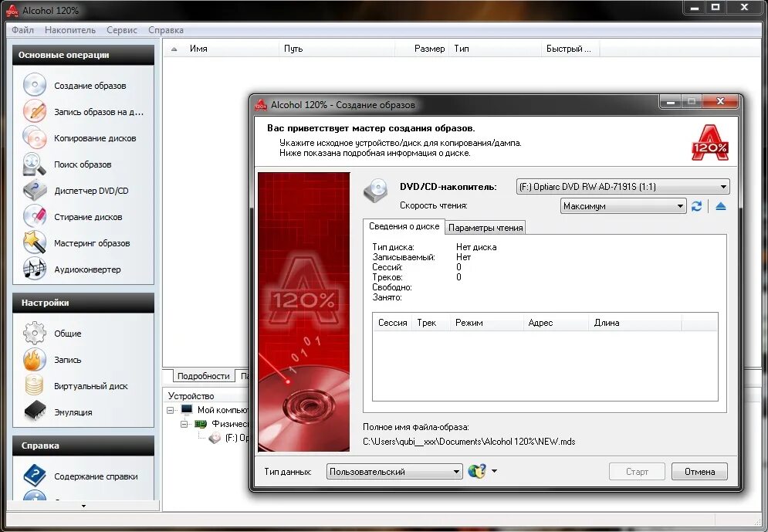Click the globe help icon beside Тип данных
The image size is (768, 532).
point(477,471)
